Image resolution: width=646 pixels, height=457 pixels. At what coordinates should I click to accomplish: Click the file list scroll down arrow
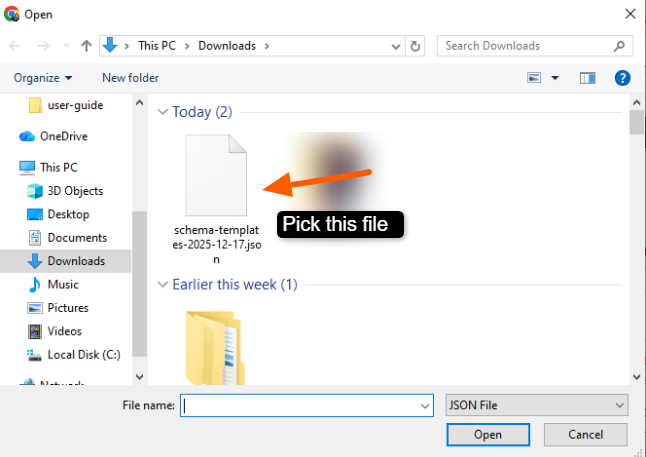pyautogui.click(x=637, y=377)
